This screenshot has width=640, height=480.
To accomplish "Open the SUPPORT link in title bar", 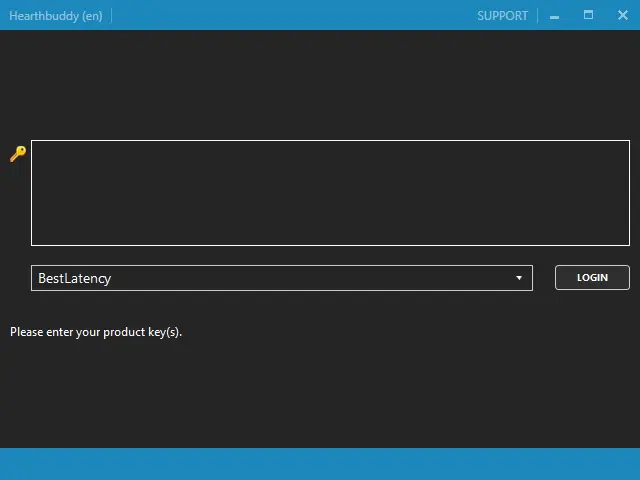I will click(x=502, y=16).
